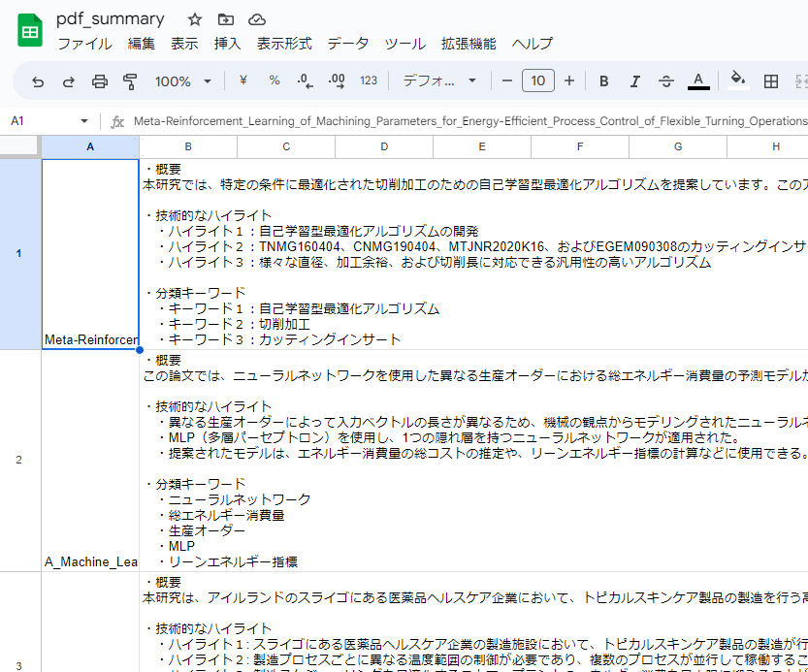Format as percent
The width and height of the screenshot is (808, 672).
[x=275, y=80]
